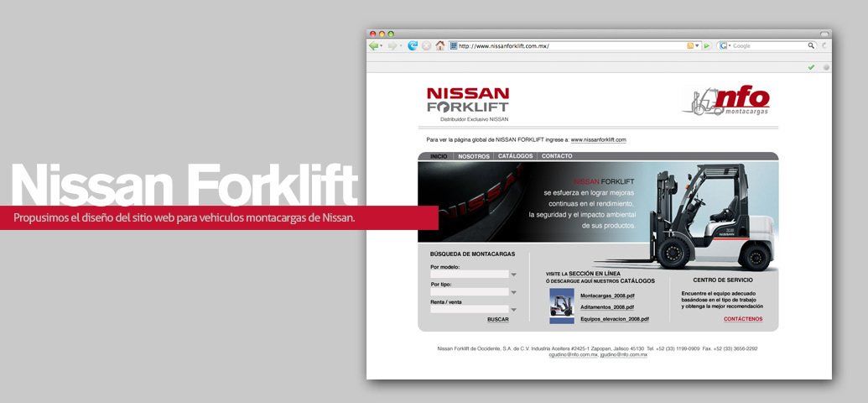Viewport: 868px width, 403px height.
Task: Click the forward arrow in browser toolbar
Action: click(392, 46)
